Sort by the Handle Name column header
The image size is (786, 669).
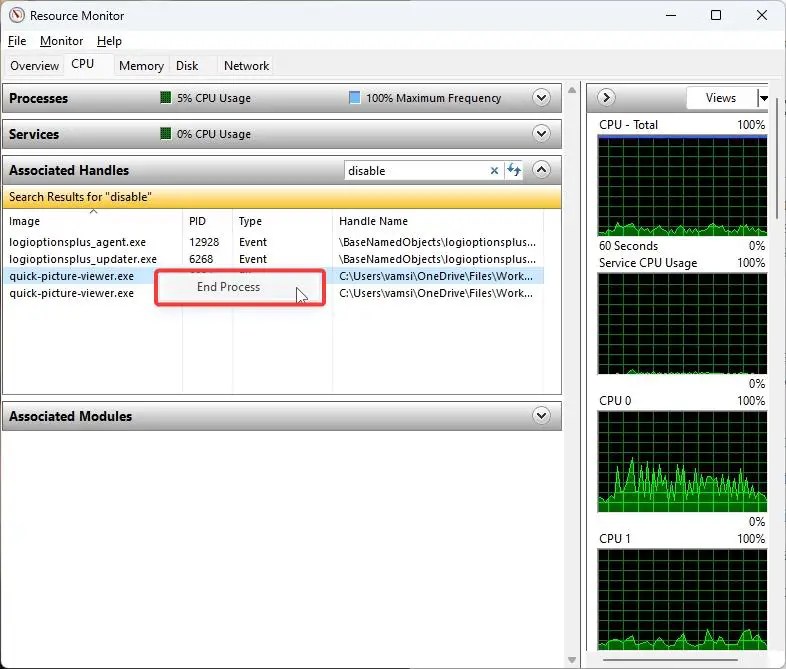coord(438,221)
